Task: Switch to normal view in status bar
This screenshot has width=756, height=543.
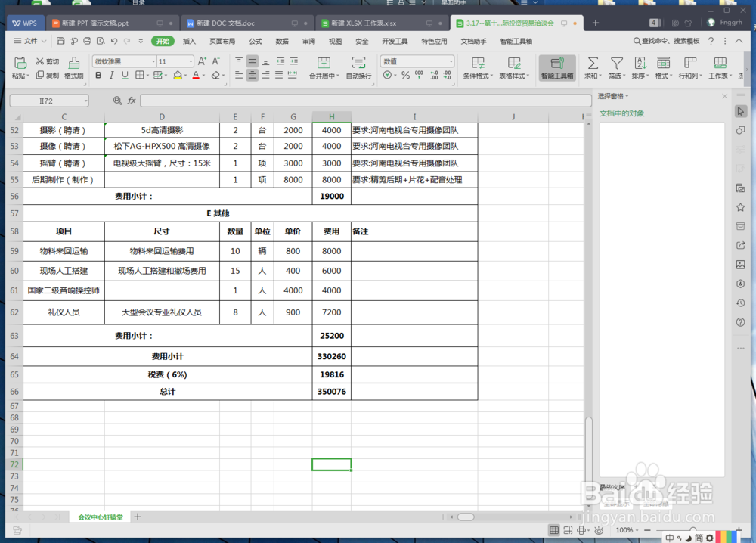Action: coord(554,530)
